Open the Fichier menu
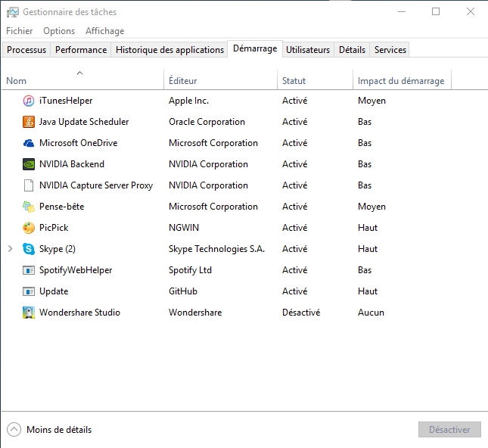Screen dimensions: 488x448 [20, 31]
